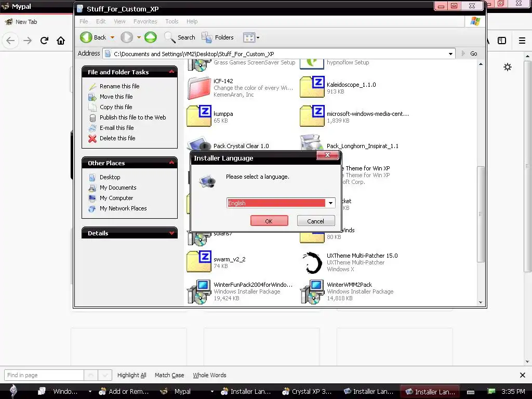This screenshot has width=532, height=399.
Task: Open the File menu in Explorer
Action: pos(84,21)
